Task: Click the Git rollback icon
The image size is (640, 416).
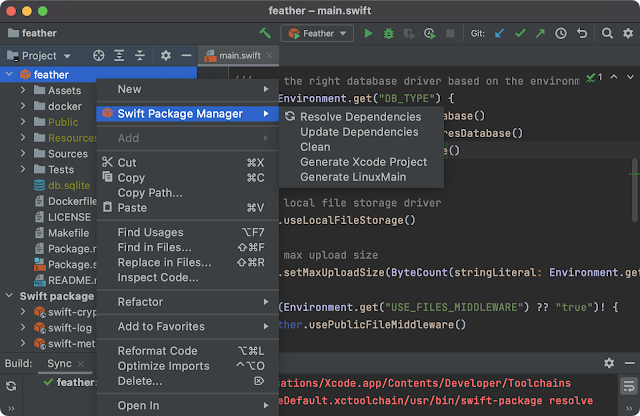Action: pyautogui.click(x=582, y=33)
